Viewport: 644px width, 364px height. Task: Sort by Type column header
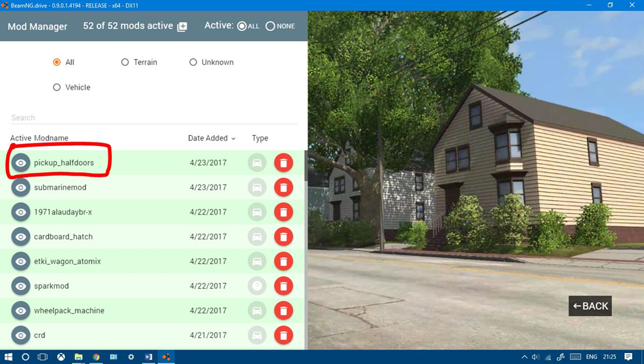[x=260, y=138]
